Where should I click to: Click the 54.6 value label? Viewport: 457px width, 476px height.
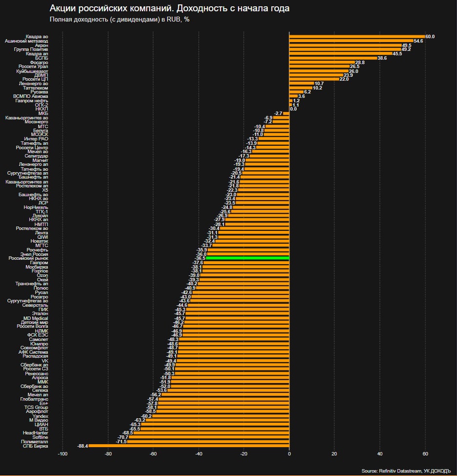pos(418,41)
